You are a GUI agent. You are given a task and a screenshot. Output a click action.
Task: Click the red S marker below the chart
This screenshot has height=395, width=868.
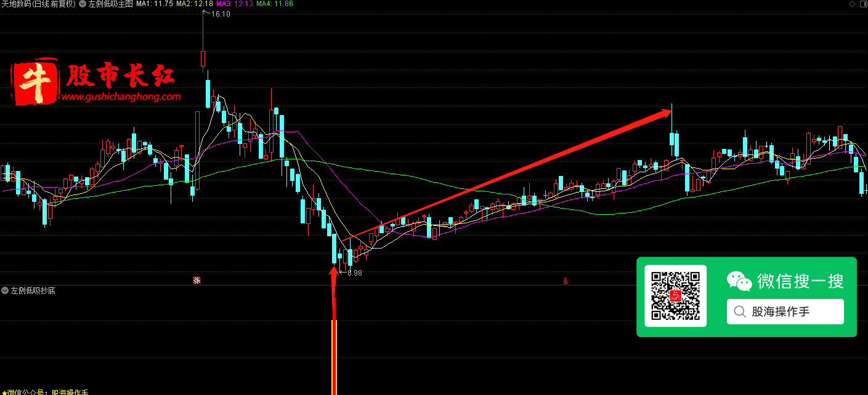(565, 281)
